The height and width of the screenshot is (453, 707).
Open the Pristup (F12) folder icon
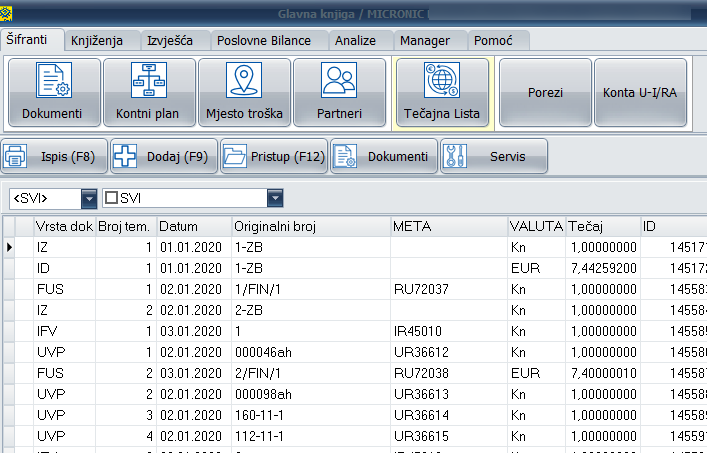234,157
